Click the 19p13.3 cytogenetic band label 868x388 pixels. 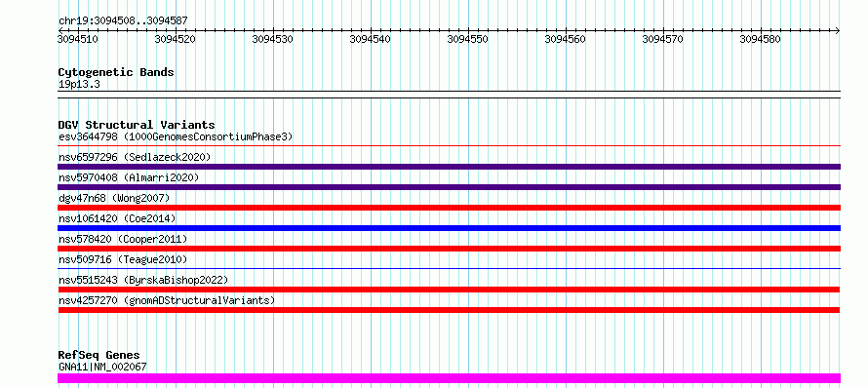tap(79, 85)
